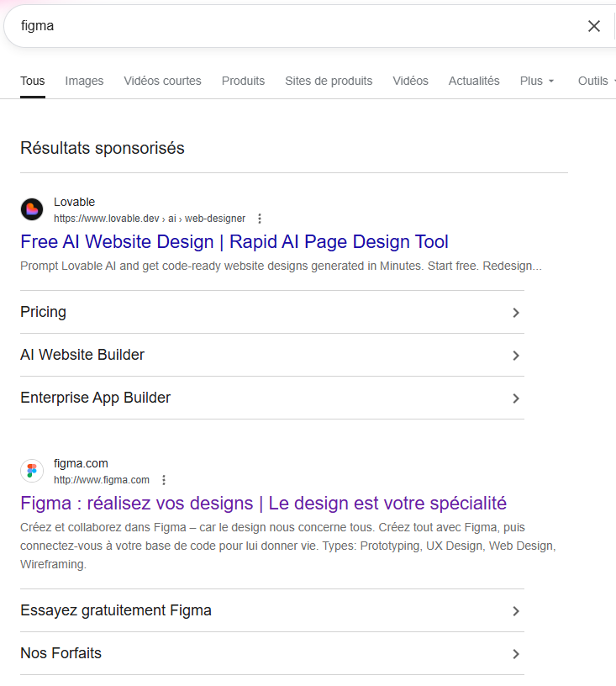Open the Actualités tab
616x686 pixels.
(x=474, y=81)
